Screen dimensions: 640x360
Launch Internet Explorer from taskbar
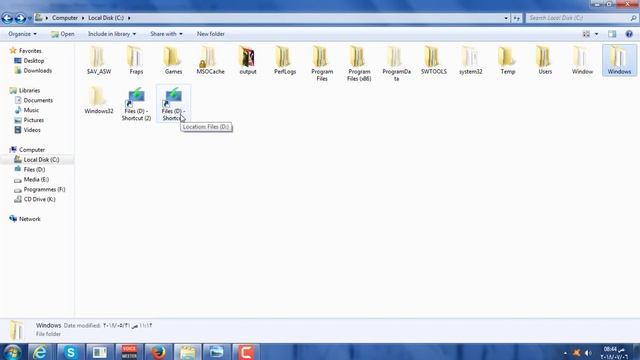[40, 352]
